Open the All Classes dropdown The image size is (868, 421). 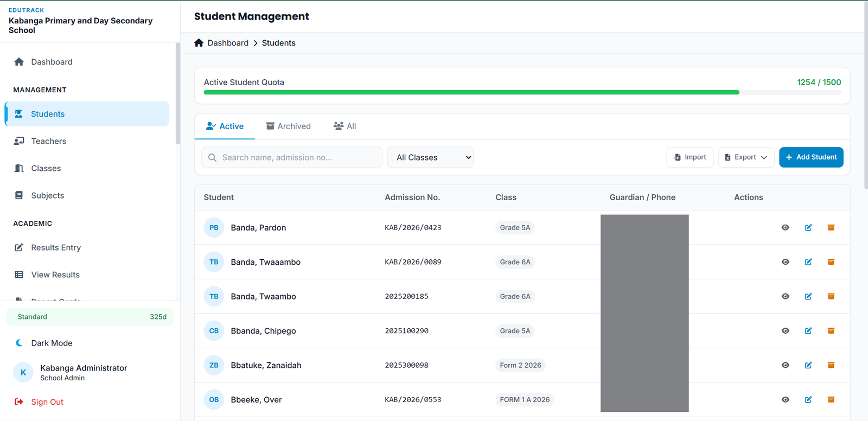coord(430,157)
